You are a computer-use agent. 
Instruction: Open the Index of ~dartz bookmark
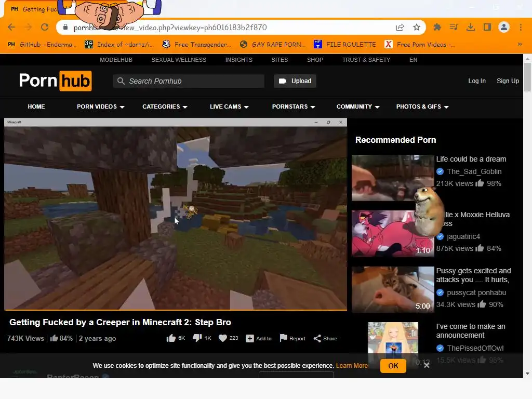click(119, 45)
